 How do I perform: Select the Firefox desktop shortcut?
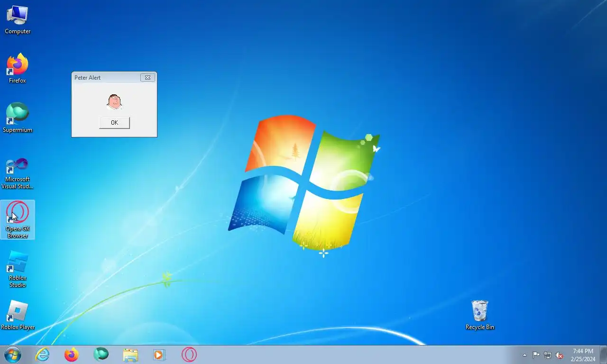18,69
